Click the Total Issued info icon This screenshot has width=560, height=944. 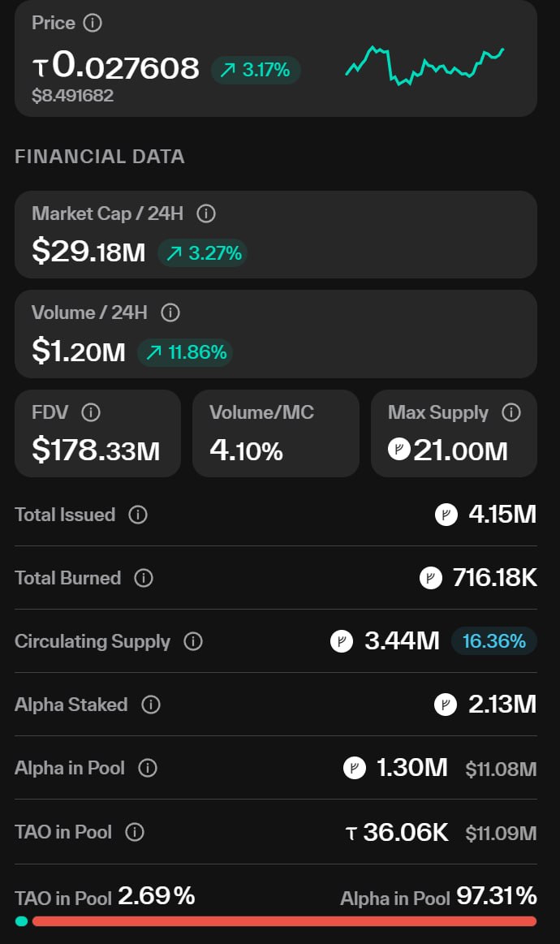(x=138, y=515)
